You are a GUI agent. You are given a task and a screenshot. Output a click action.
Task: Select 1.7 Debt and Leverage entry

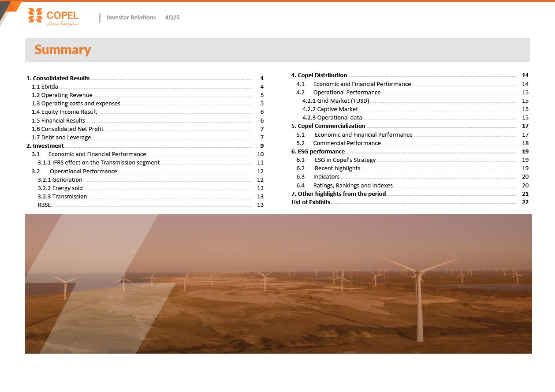[61, 138]
